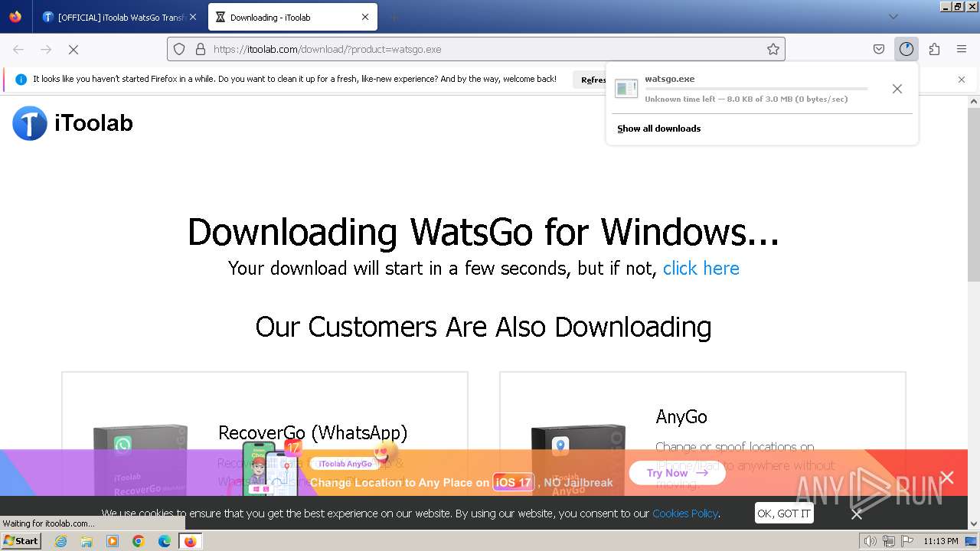Cancel the watsgo.exe download

tap(897, 89)
